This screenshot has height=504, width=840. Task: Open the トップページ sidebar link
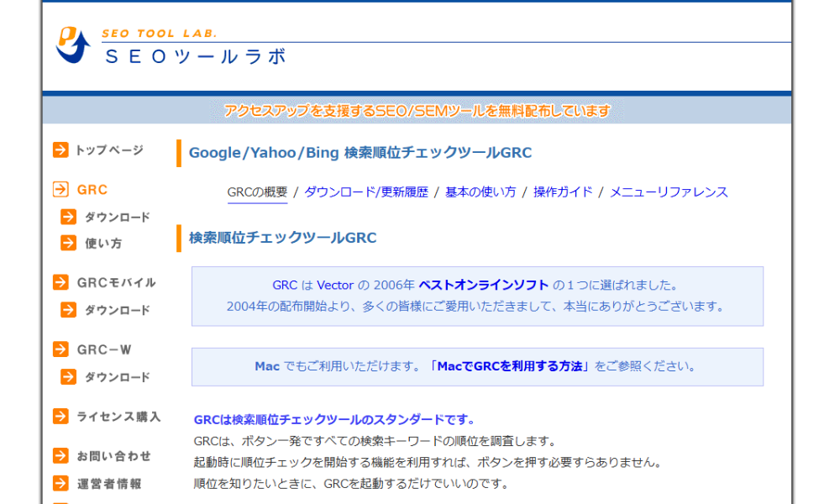click(109, 150)
